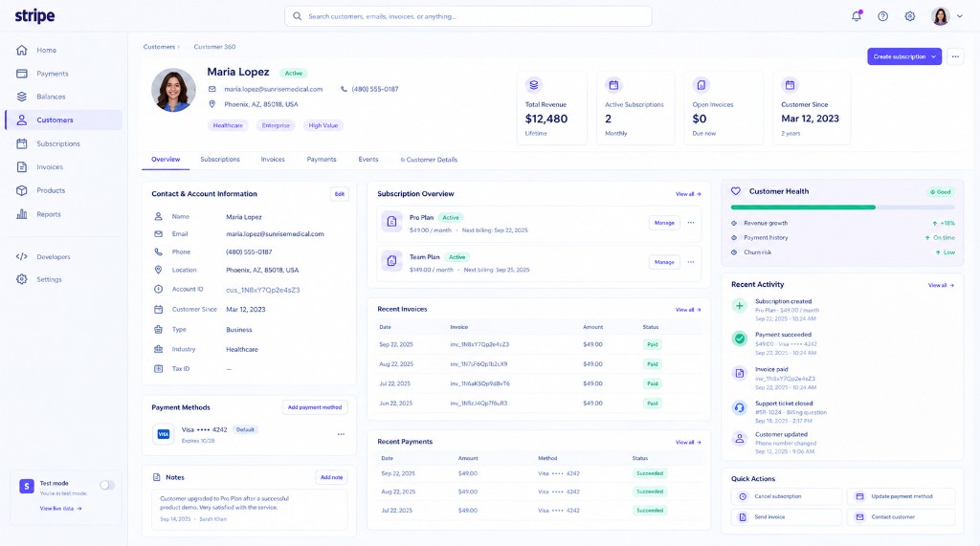Click the email icon next to maria.lopez@sunrisemedical.com in header

(212, 89)
